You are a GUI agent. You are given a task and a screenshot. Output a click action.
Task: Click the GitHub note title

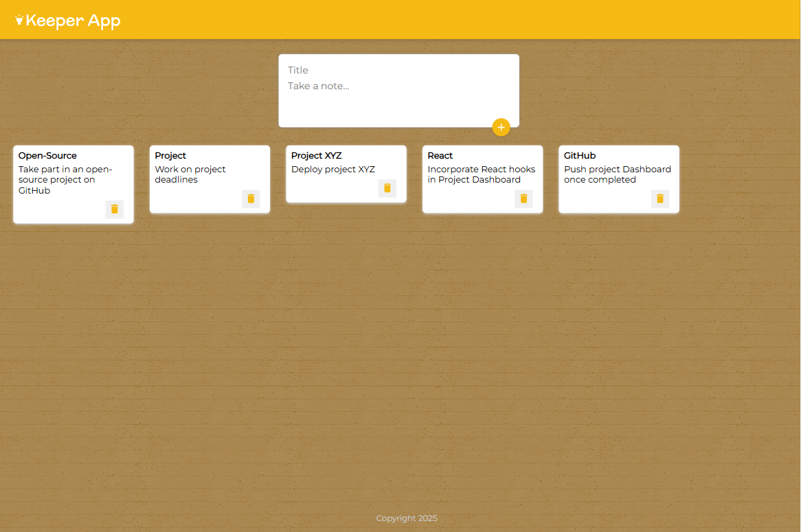pyautogui.click(x=580, y=156)
